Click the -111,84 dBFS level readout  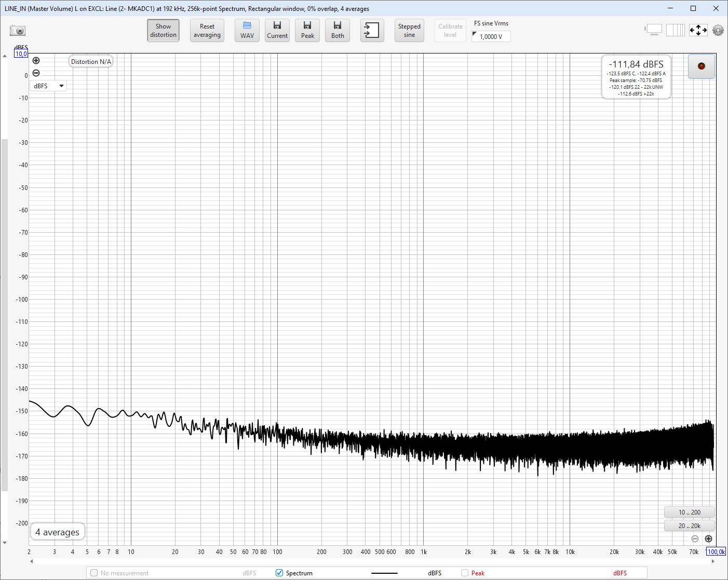click(636, 64)
